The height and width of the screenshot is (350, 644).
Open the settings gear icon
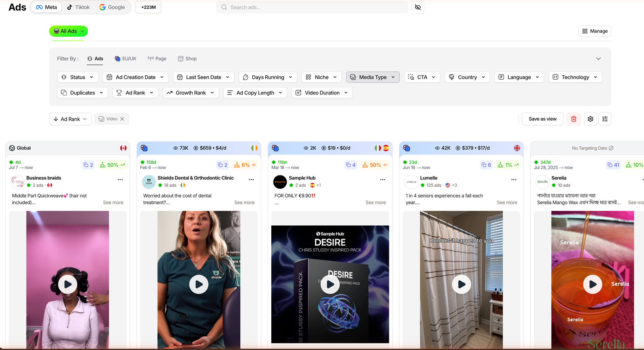590,119
